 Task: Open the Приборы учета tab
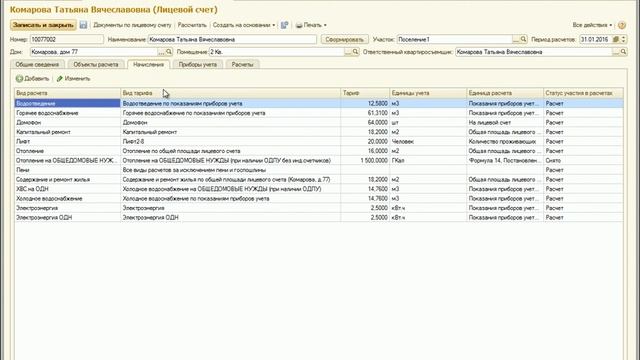pos(198,64)
